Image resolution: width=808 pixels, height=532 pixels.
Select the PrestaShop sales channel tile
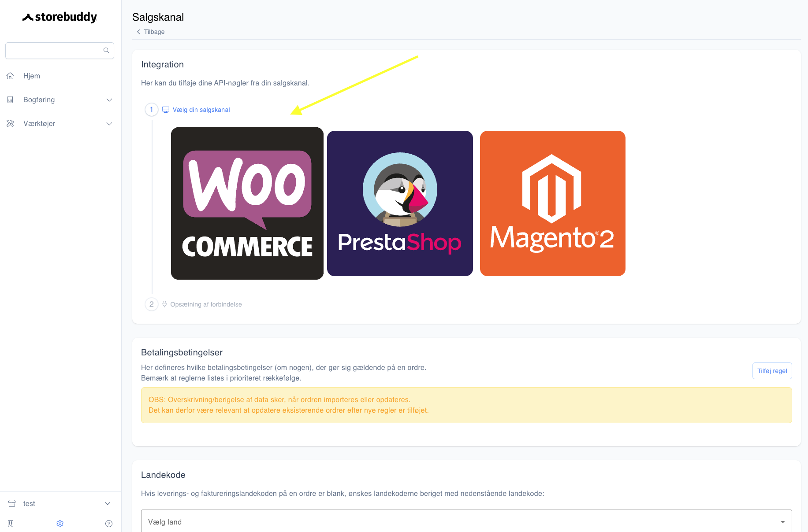400,203
